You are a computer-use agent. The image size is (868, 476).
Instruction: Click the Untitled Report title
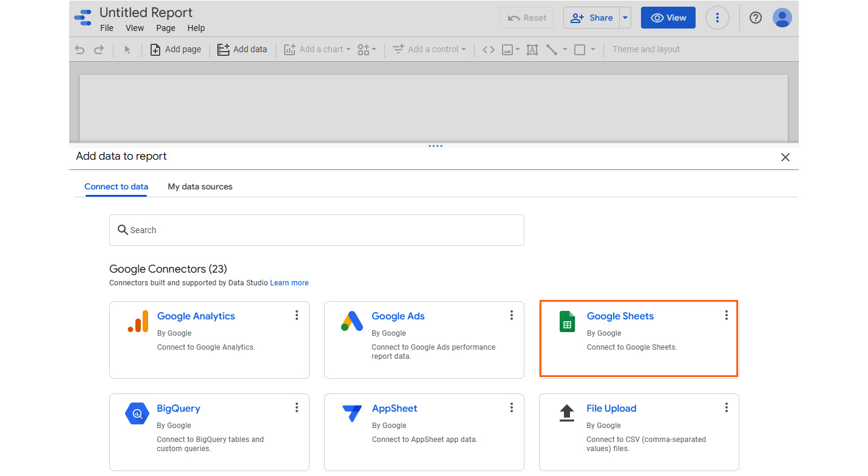click(146, 13)
